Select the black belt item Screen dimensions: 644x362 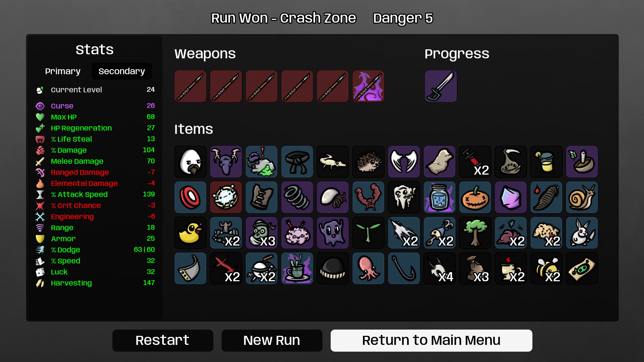tap(297, 162)
